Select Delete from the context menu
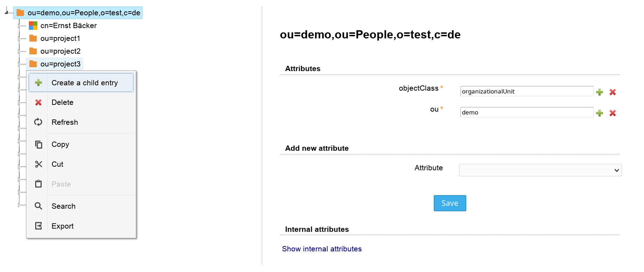The image size is (644, 272). coord(62,102)
